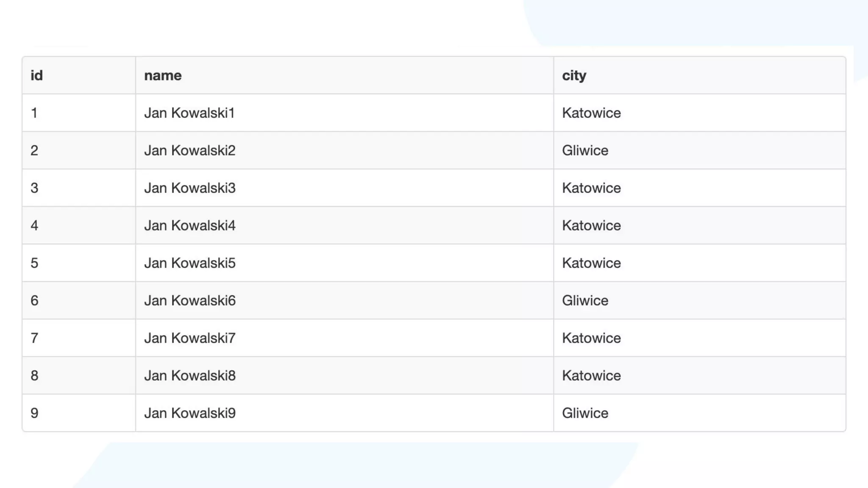Click the Katowice cell for Jan Kowalski4

coord(591,225)
